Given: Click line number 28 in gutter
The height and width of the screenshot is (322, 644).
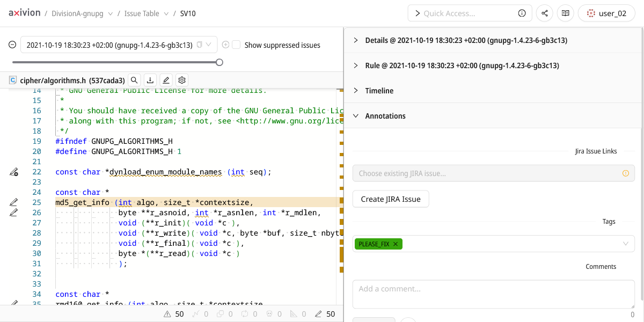Looking at the screenshot, I should [x=36, y=233].
